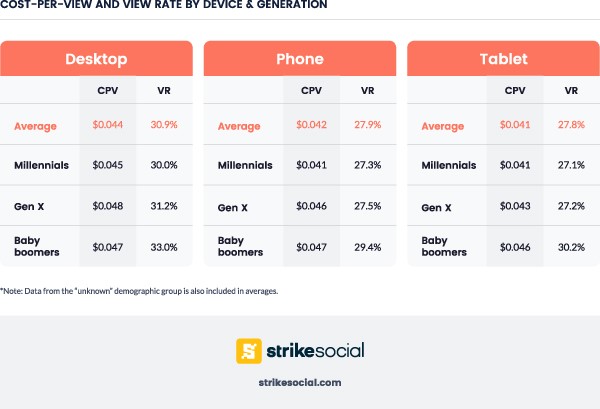The width and height of the screenshot is (600, 409).
Task: Click Tablet average CPV value $0.041
Action: tap(515, 126)
